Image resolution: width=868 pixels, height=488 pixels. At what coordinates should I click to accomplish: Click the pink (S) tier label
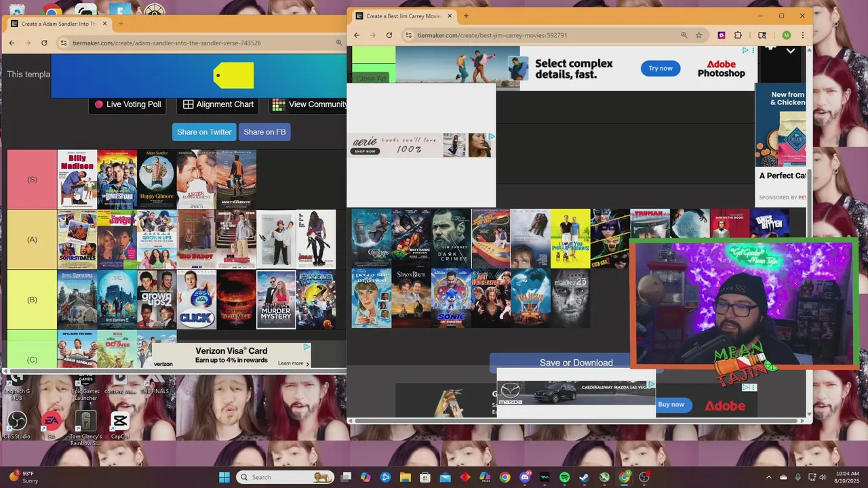tap(32, 180)
